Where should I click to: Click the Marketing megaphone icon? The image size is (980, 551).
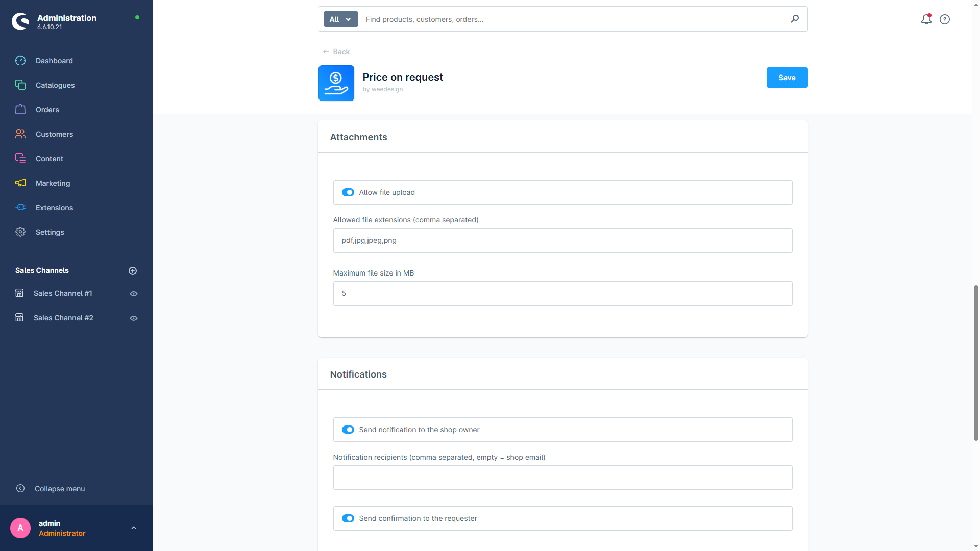20,183
